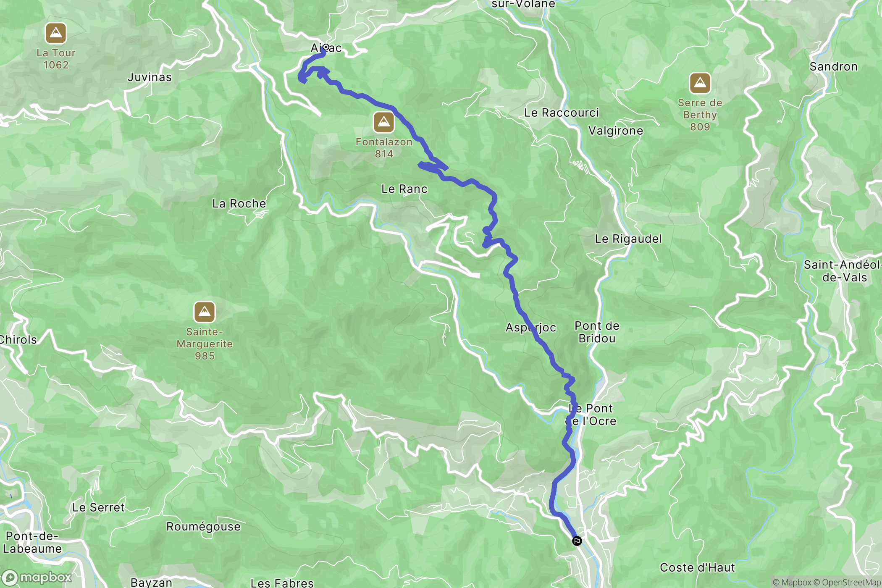Click the Juvinas village label
The image size is (882, 588).
150,77
